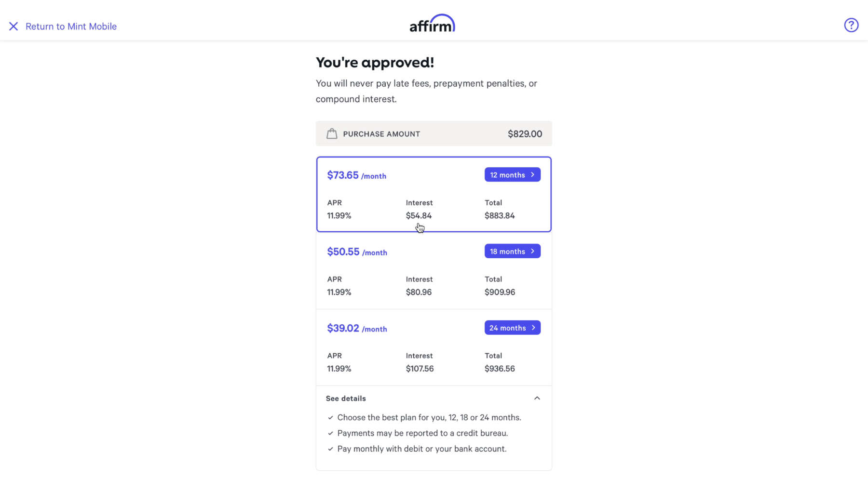The height and width of the screenshot is (491, 868).
Task: Click the checkmark beside credit bureau bullet
Action: [x=330, y=433]
